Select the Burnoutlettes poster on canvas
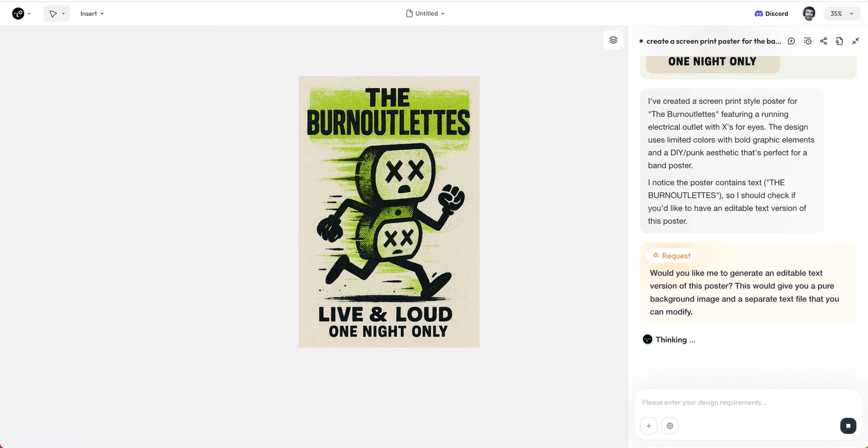868x448 pixels. (x=389, y=212)
